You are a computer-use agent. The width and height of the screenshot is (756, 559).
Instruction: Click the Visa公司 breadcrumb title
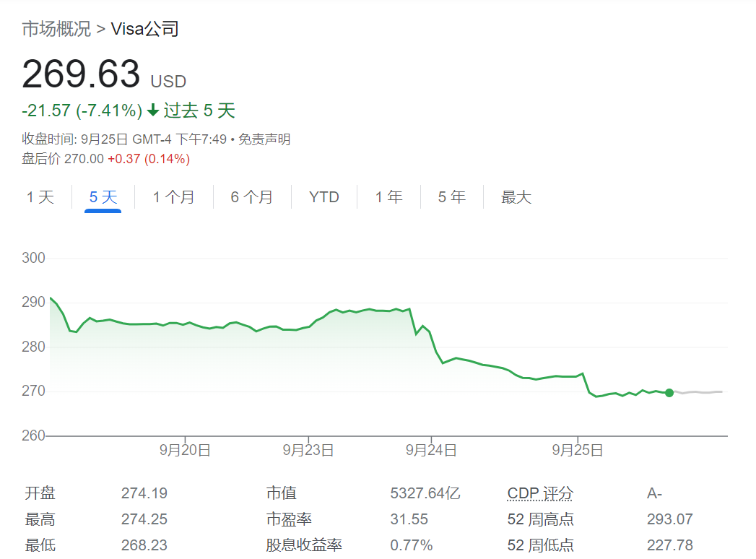click(144, 29)
